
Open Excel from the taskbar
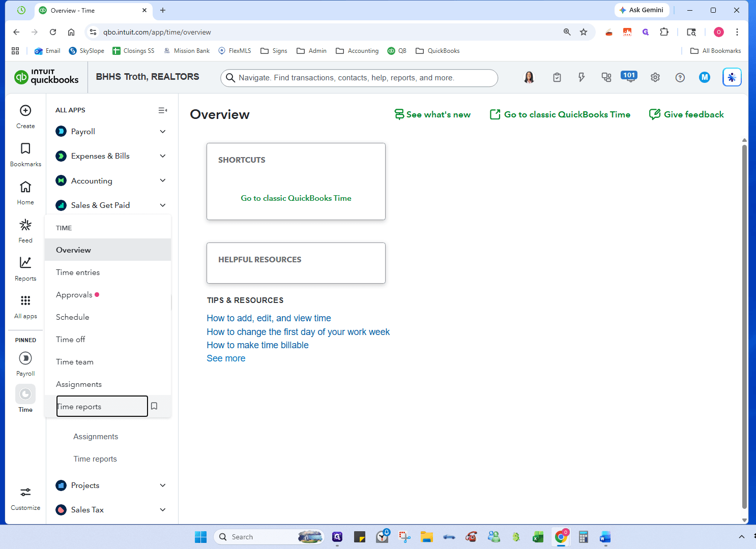tap(538, 537)
